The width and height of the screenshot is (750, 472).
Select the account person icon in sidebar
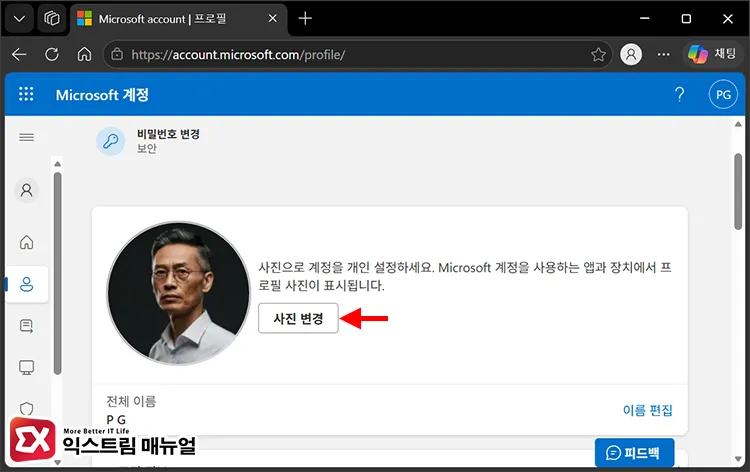[26, 190]
